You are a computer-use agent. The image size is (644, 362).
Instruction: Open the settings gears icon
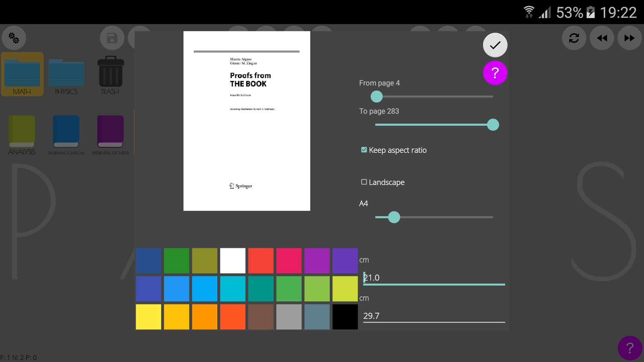pos(14,38)
